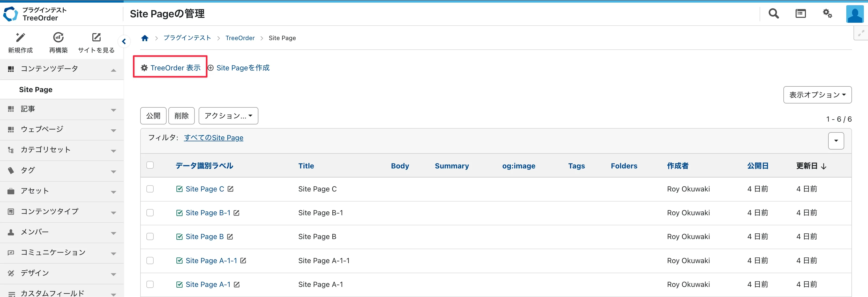Expand the 記事 sidebar menu
868x297 pixels.
point(62,109)
